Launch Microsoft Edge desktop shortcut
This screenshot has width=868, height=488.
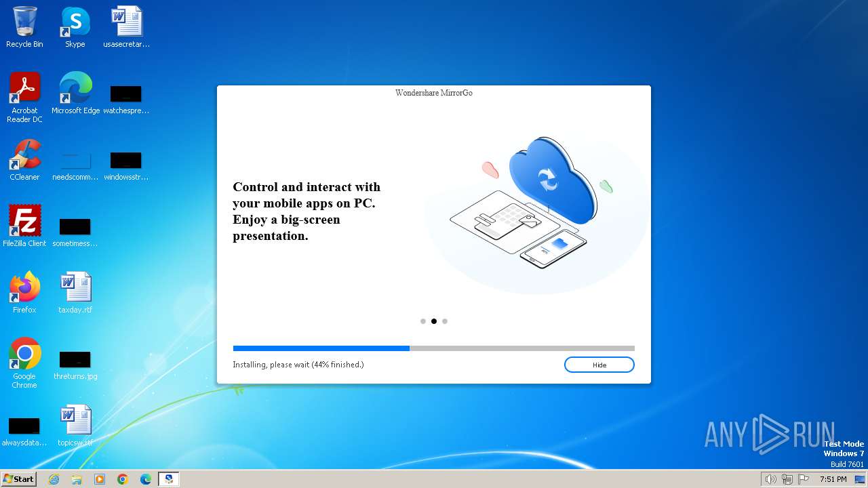[75, 94]
